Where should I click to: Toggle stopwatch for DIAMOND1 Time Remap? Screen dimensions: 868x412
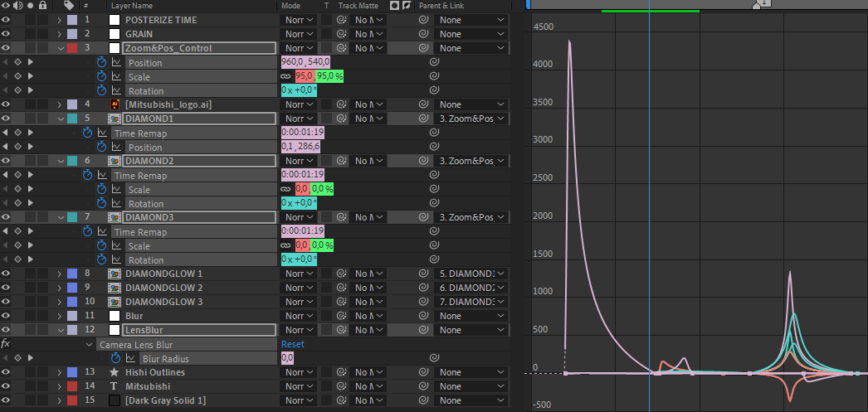click(88, 133)
